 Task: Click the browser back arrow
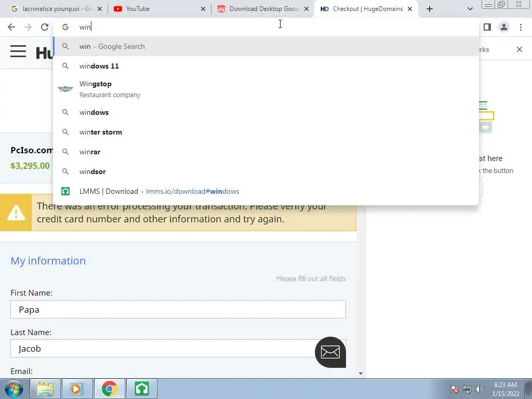pyautogui.click(x=11, y=27)
